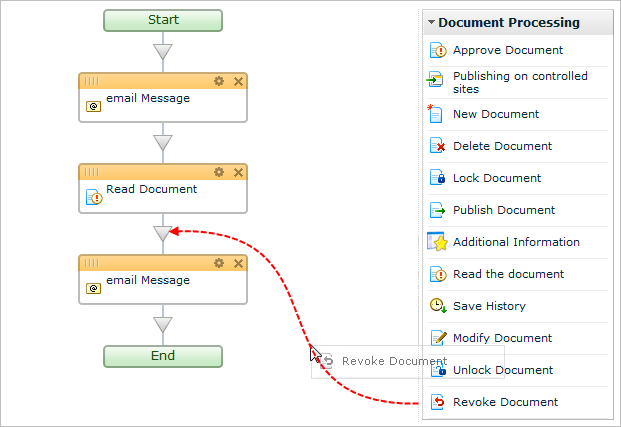The height and width of the screenshot is (427, 621).
Task: Open settings gear on Read Document block
Action: pos(219,172)
